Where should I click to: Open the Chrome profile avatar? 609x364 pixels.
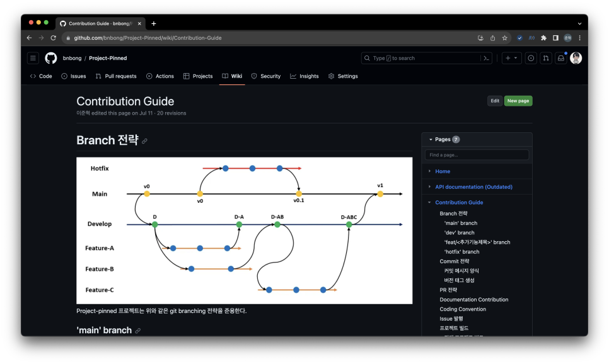[x=568, y=38]
